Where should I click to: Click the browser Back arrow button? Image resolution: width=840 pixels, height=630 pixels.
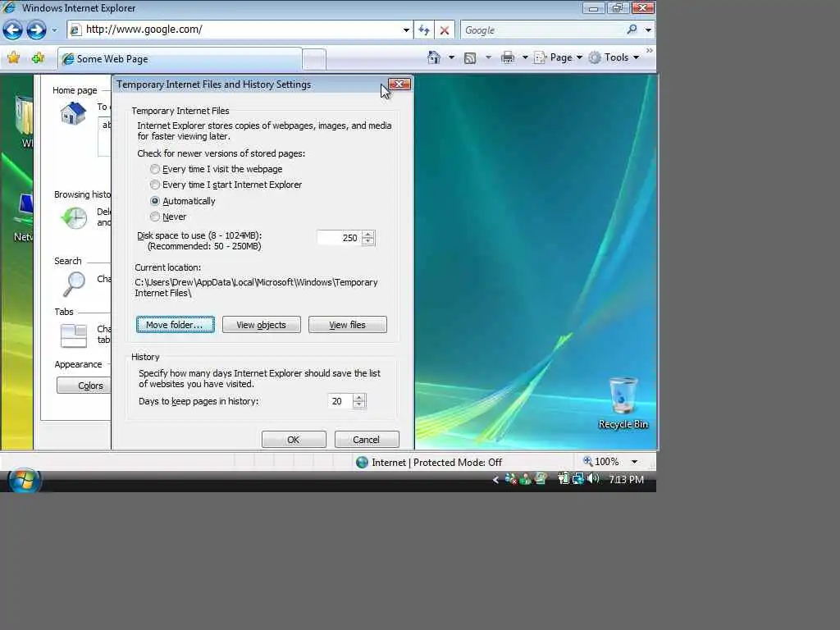(13, 30)
